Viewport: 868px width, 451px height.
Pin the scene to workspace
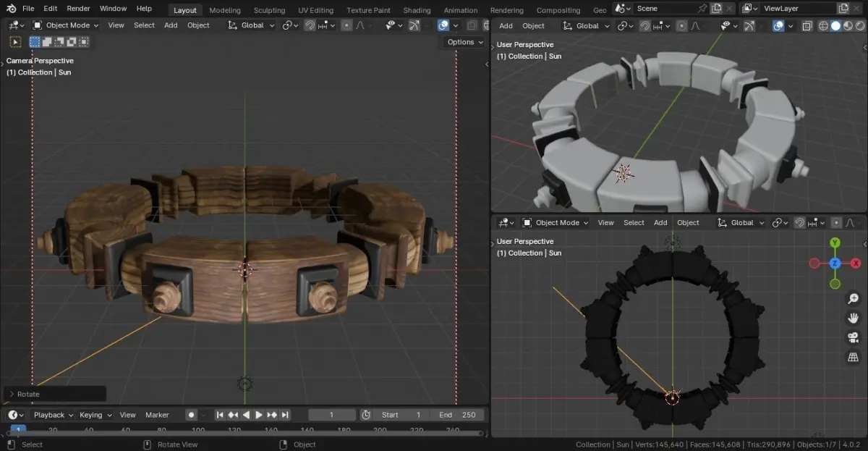[702, 8]
